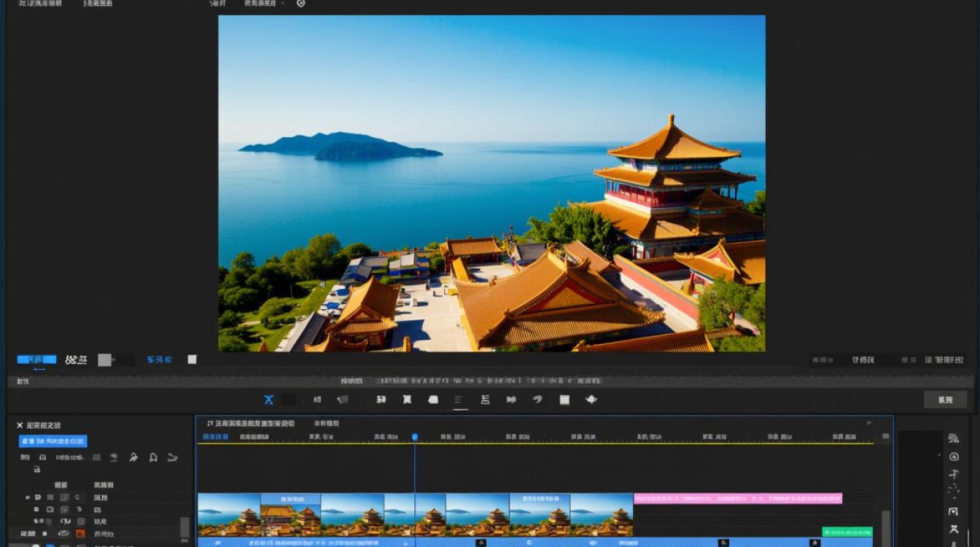Click the seaside temple preview image
This screenshot has height=547, width=980.
pos(491,183)
